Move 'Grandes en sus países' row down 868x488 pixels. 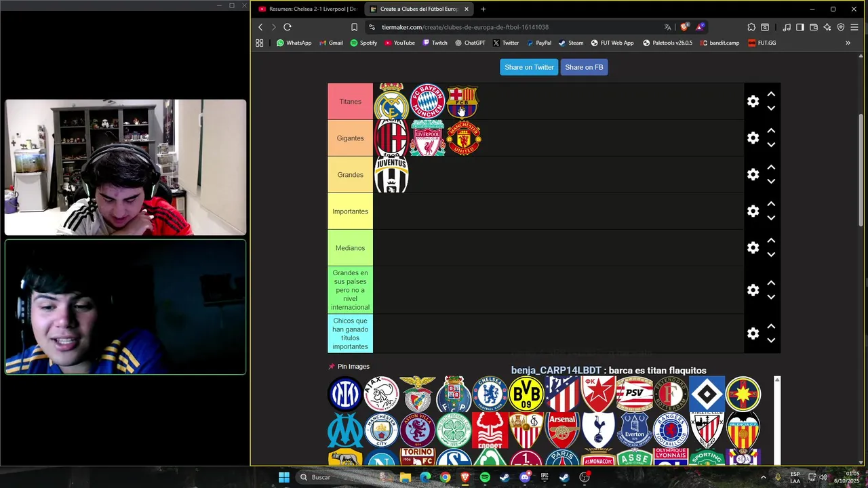click(771, 297)
